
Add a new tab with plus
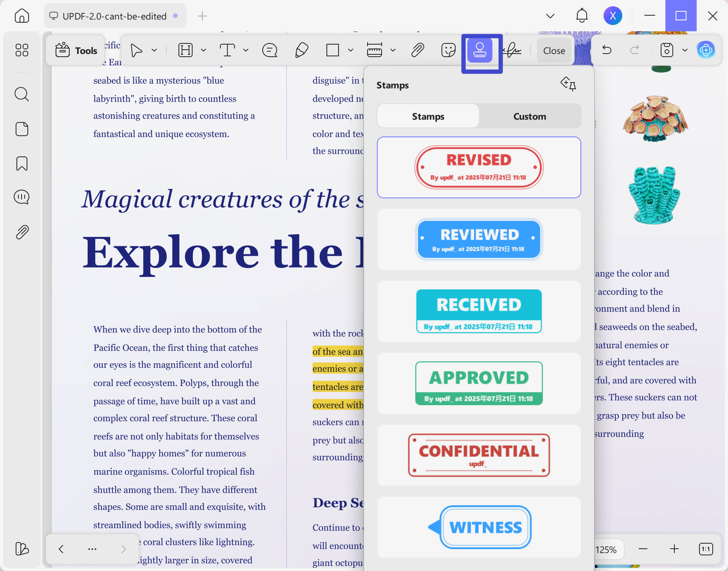202,16
